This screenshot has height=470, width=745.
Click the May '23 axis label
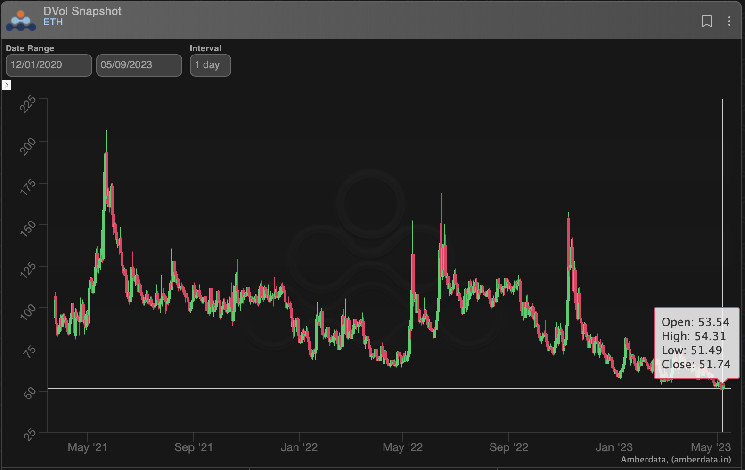[x=711, y=447]
